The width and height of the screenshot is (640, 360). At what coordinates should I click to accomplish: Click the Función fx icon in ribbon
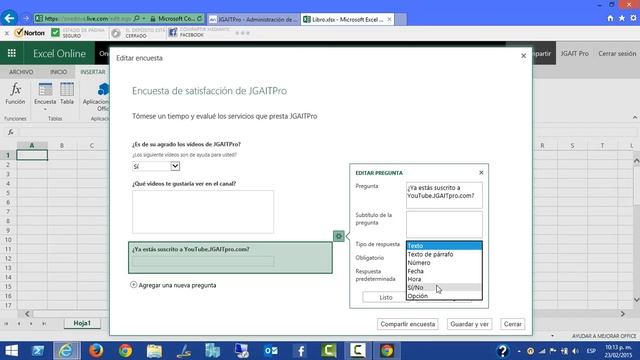[x=15, y=89]
